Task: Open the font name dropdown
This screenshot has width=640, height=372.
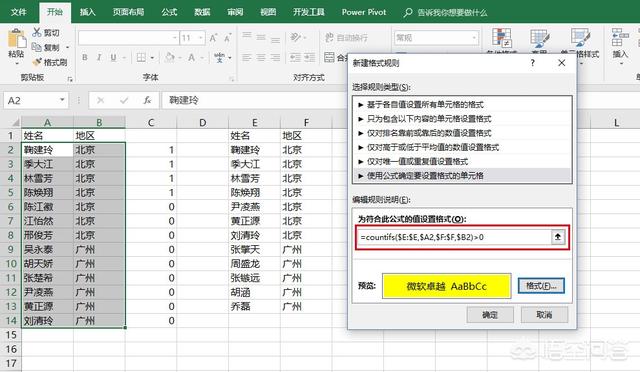Action: [175, 38]
